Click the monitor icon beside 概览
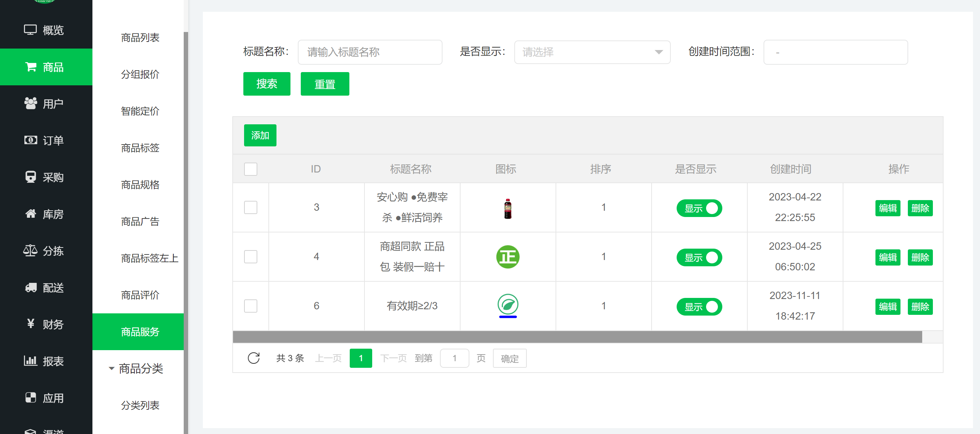 (31, 30)
